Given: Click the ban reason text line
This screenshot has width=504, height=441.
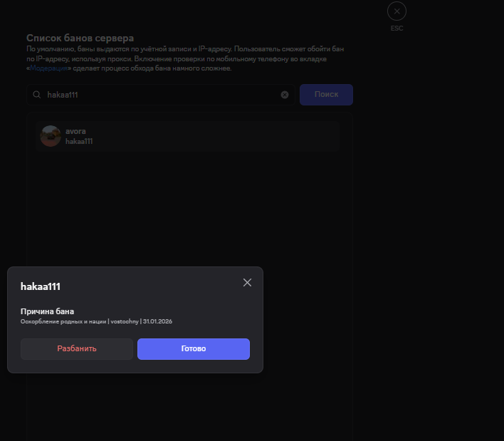Looking at the screenshot, I should pos(96,322).
